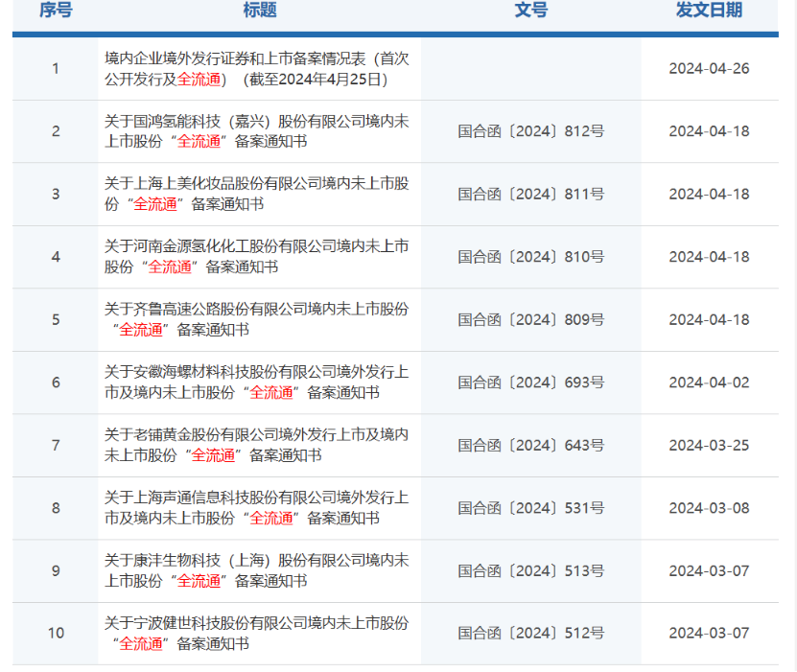Select document number 国合函〔2024〕693号
797x672 pixels.
(x=531, y=382)
